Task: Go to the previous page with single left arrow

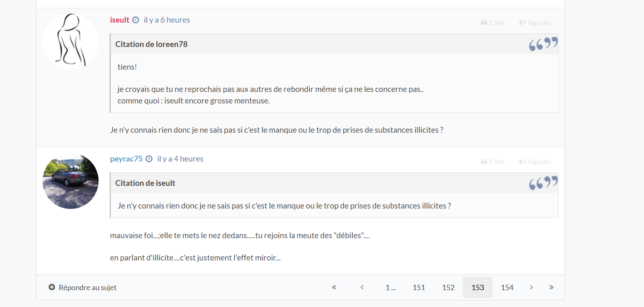Action: (362, 287)
